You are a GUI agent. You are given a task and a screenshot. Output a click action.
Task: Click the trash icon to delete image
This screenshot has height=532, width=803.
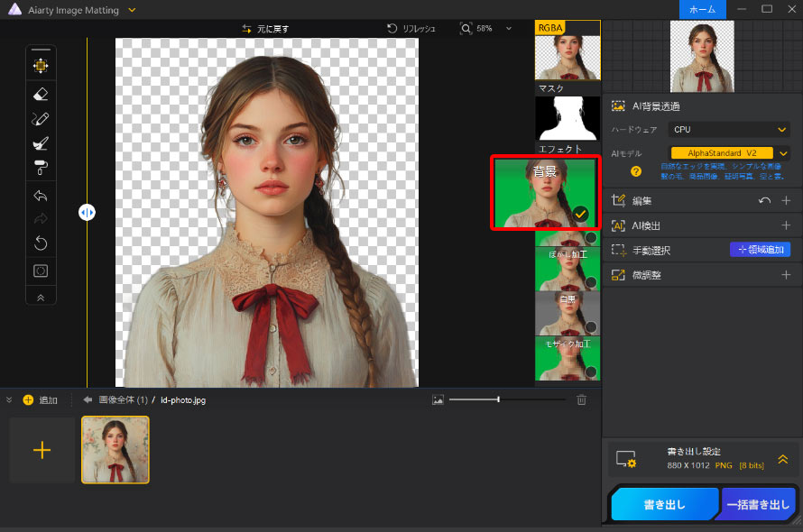(x=582, y=399)
